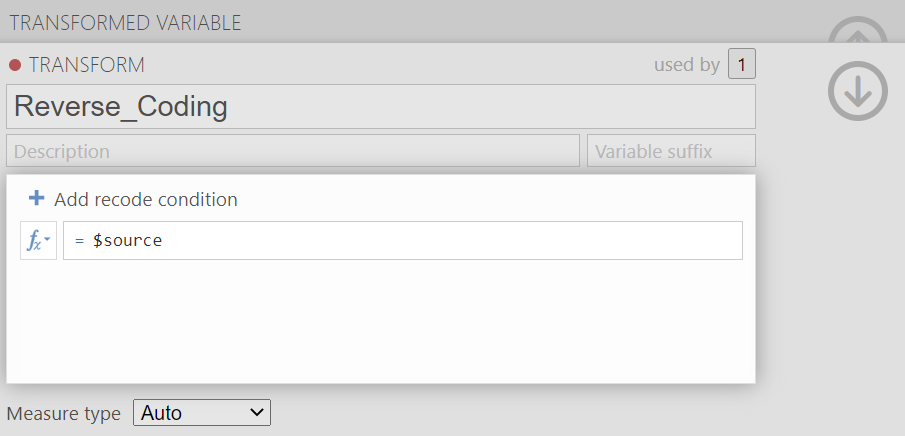Click the small arrow beside the fx symbol
This screenshot has height=436, width=905.
point(47,239)
